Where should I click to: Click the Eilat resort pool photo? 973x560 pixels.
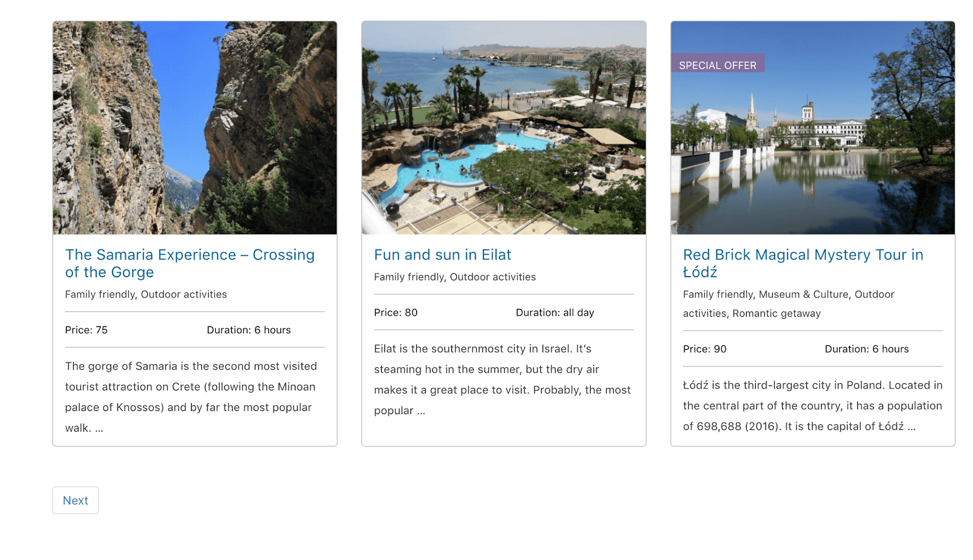click(x=504, y=128)
